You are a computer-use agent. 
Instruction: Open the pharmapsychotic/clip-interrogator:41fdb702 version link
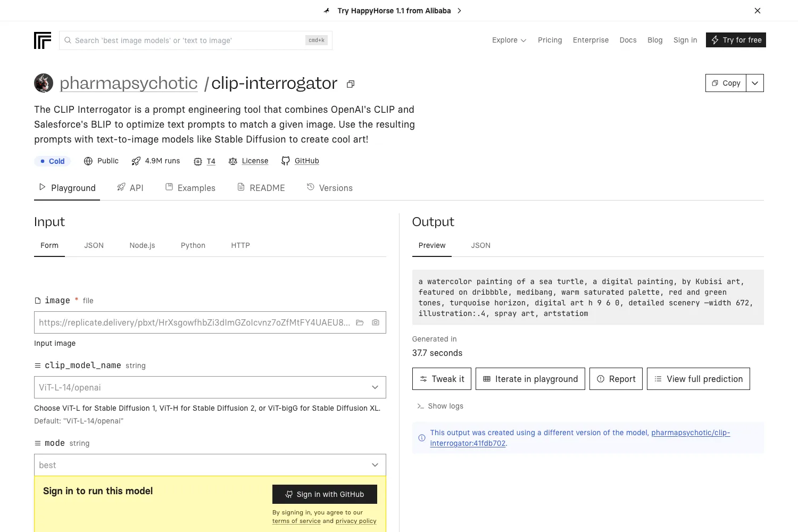(580, 438)
